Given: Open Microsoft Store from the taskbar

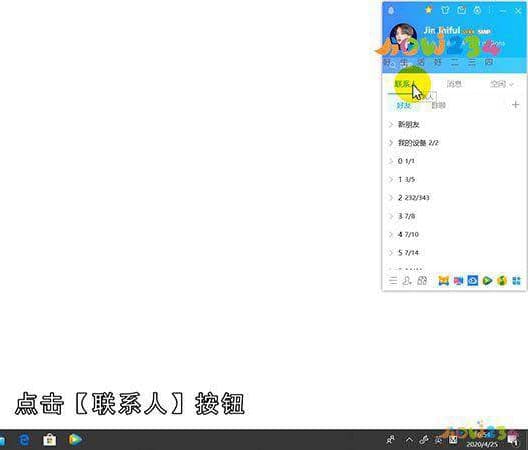Looking at the screenshot, I should [50, 440].
